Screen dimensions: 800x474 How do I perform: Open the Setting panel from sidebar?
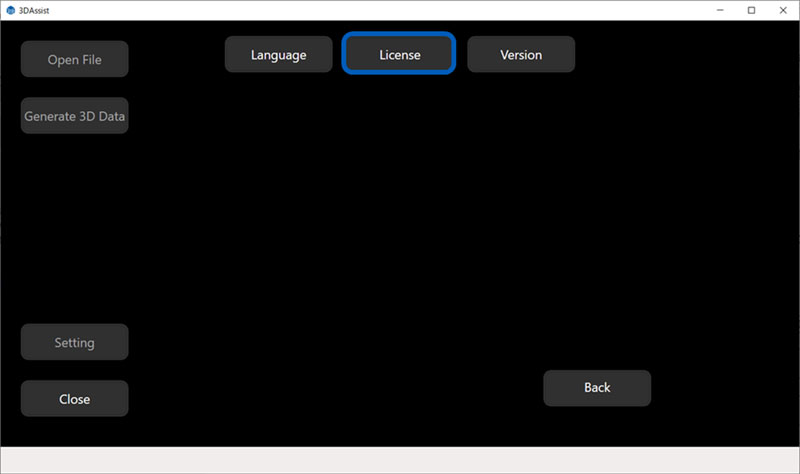pyautogui.click(x=75, y=343)
